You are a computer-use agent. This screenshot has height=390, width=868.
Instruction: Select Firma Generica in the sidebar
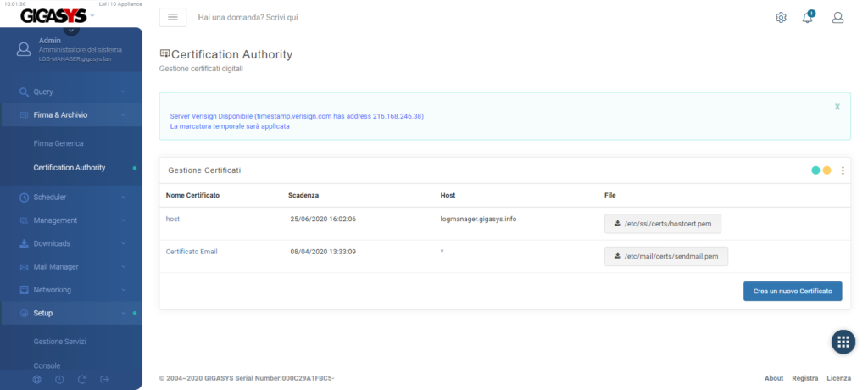pos(58,144)
